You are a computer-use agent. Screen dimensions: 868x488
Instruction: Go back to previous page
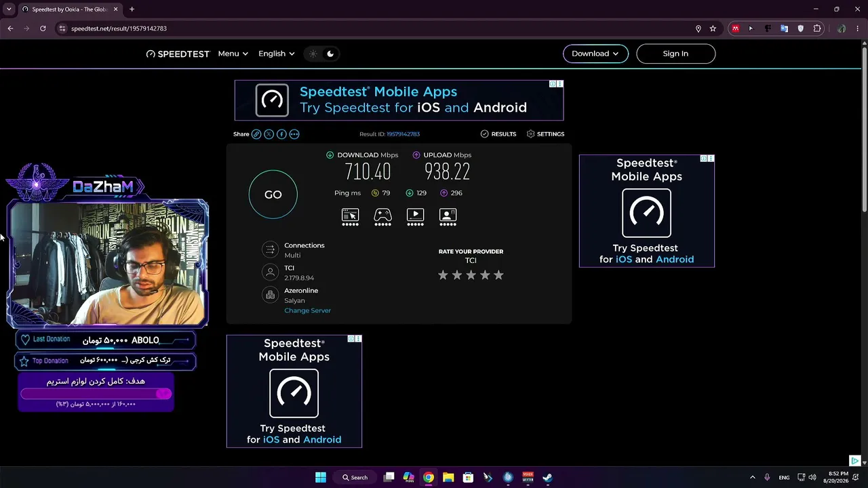pyautogui.click(x=10, y=28)
